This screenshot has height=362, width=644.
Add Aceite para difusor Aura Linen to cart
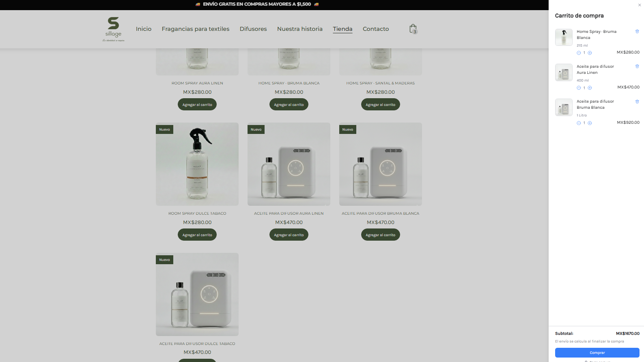[x=289, y=235]
